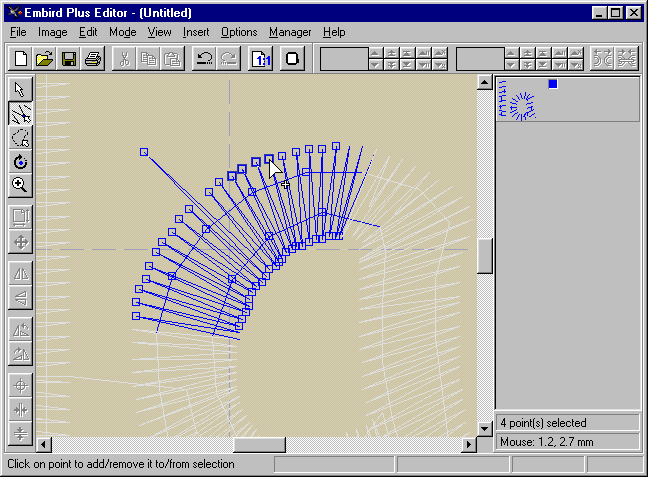Click the Redo arrow icon
Screen dimensions: 648x477
coord(228,58)
